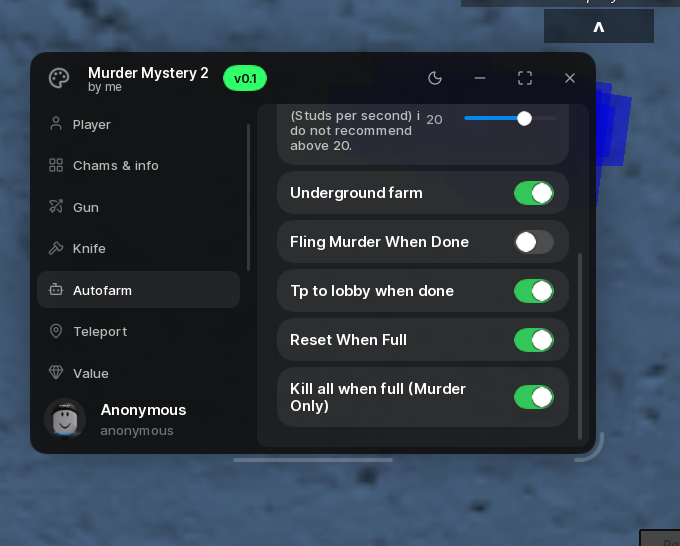Toggle Kill all when full switch

534,397
